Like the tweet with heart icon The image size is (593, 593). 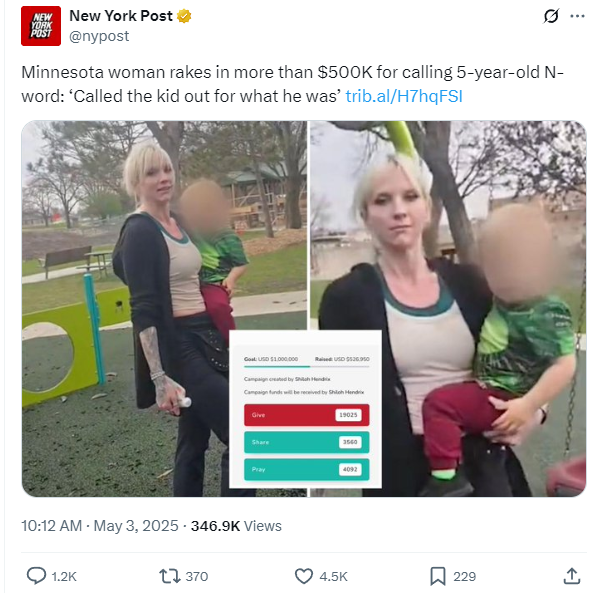tap(303, 576)
